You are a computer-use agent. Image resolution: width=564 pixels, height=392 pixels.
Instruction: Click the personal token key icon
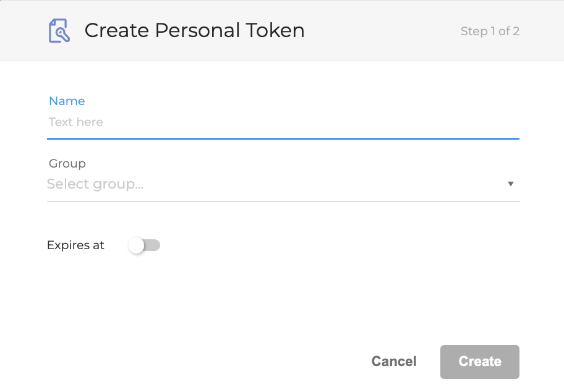click(59, 31)
